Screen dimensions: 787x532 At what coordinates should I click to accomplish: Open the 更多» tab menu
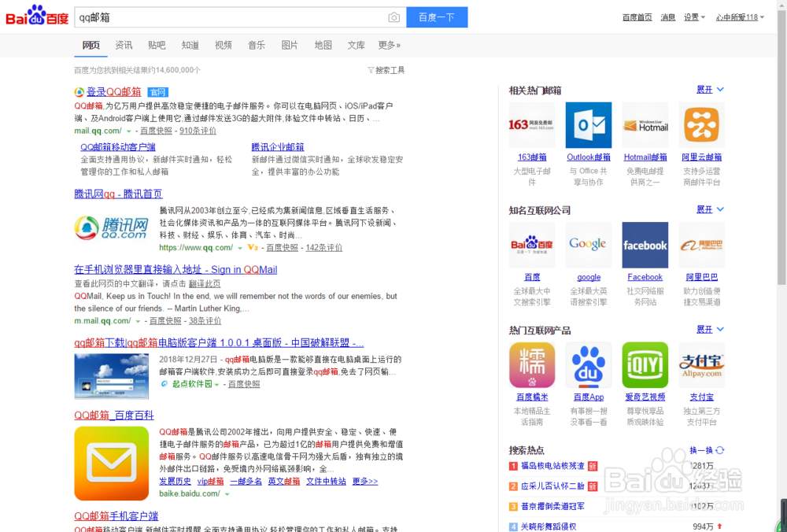pos(390,45)
